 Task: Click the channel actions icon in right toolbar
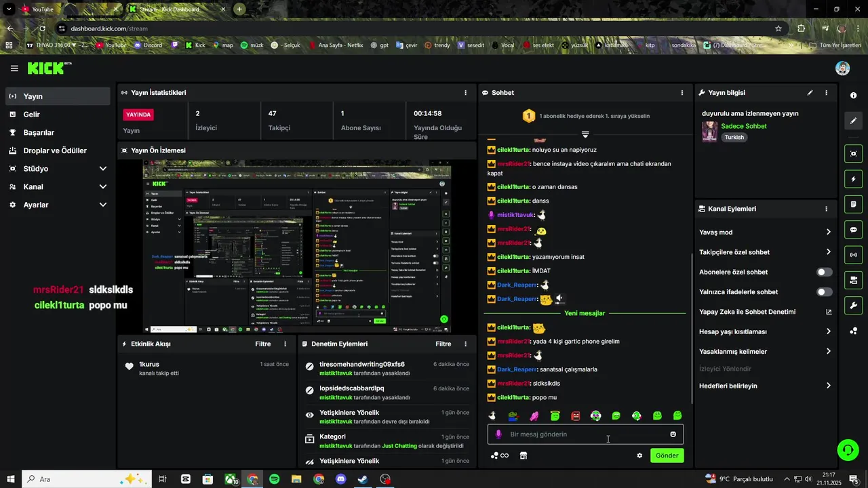point(854,280)
